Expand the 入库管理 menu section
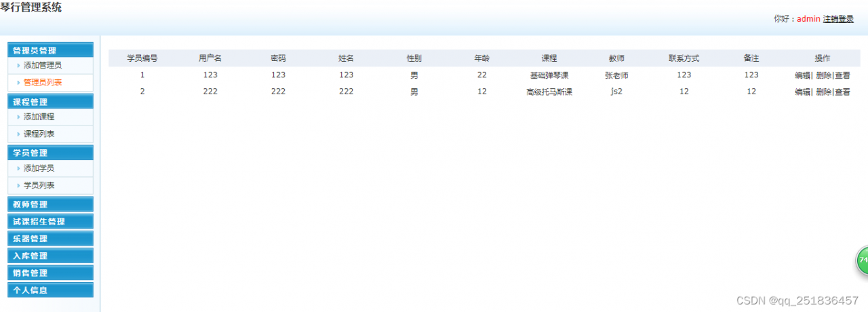Viewport: 868px width, 312px height. pyautogui.click(x=50, y=256)
